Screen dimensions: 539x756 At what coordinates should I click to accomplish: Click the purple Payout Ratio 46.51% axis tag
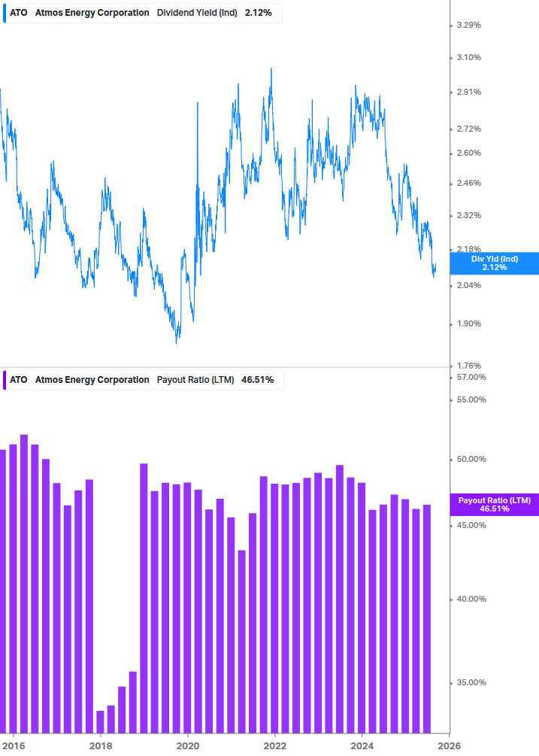tap(494, 505)
